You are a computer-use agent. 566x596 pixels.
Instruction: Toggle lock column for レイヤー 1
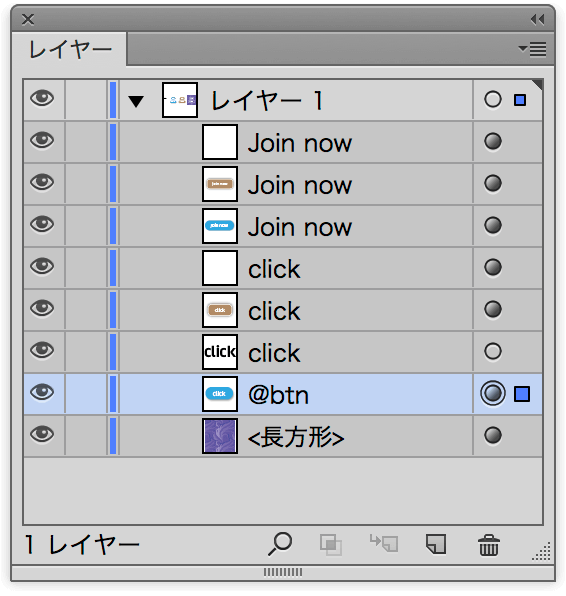pos(86,100)
